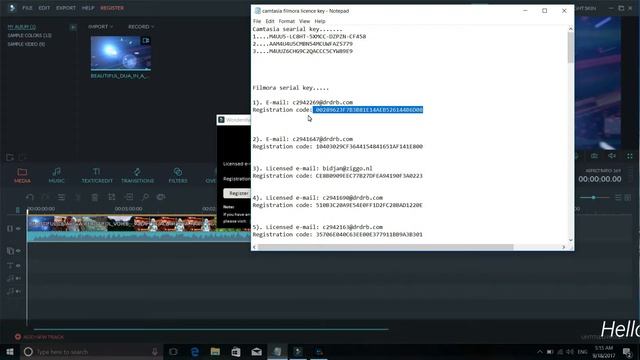Open the Transitions tab
Viewport: 640px width, 360px height.
point(137,176)
